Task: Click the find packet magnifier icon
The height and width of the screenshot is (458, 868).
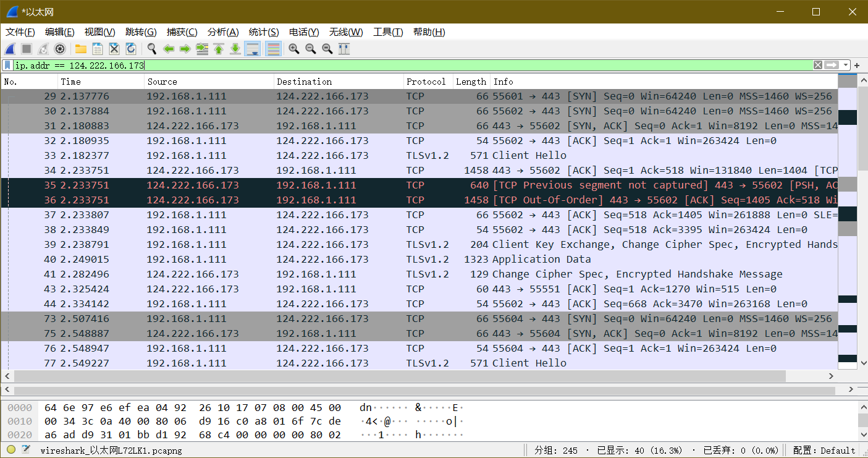Action: tap(151, 49)
